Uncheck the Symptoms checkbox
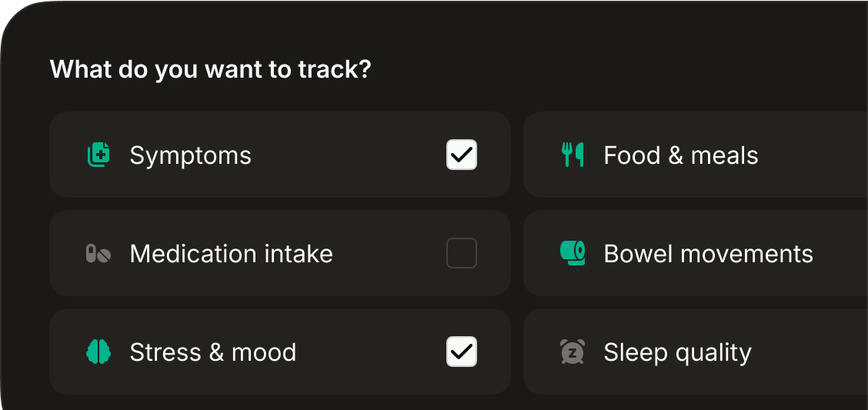 (x=462, y=155)
